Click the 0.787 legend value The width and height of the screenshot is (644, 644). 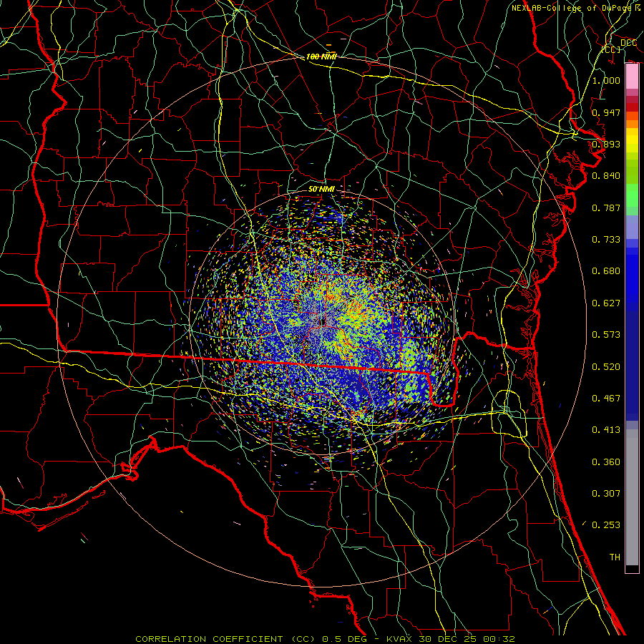coord(606,208)
